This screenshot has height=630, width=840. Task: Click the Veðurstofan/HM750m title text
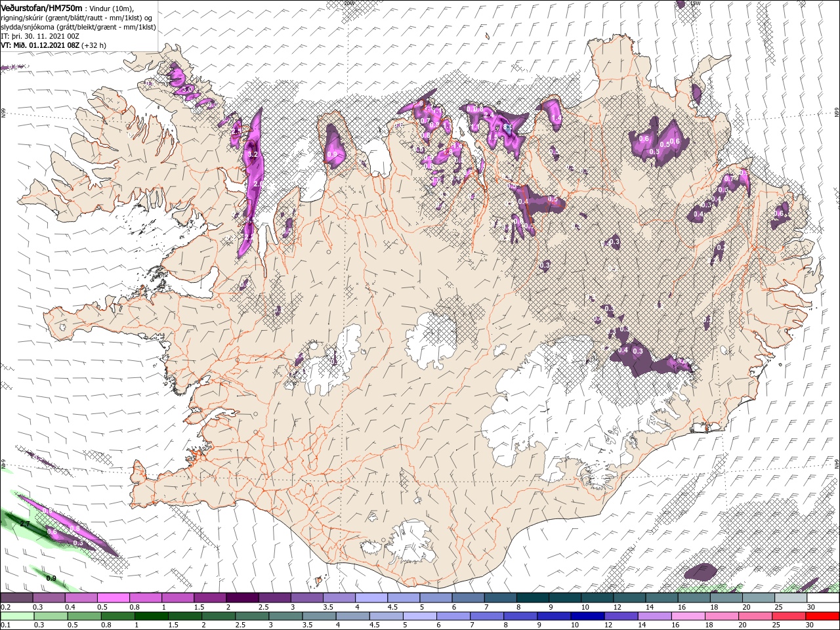(41, 8)
